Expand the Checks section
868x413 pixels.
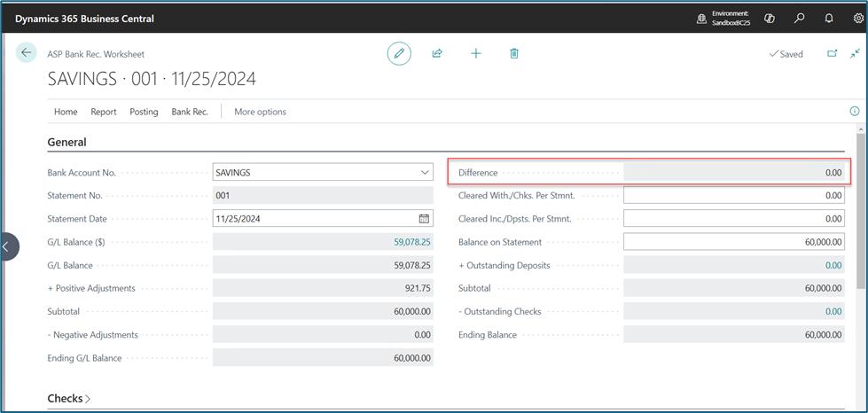coord(68,399)
